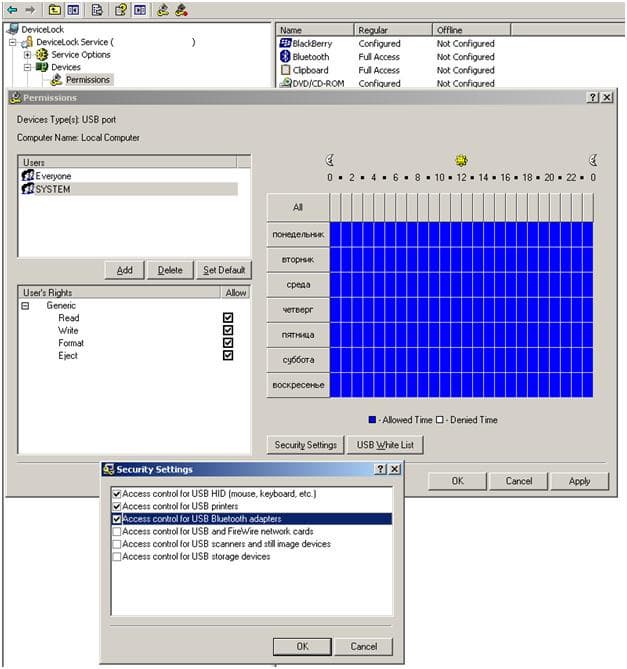Viewport: 627px width, 669px height.
Task: Click the Service Options gear icon
Action: [x=42, y=54]
